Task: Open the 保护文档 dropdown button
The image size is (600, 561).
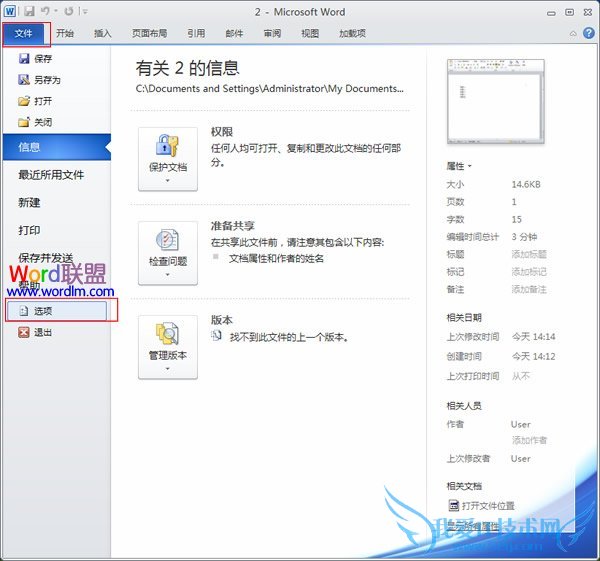Action: coord(168,159)
